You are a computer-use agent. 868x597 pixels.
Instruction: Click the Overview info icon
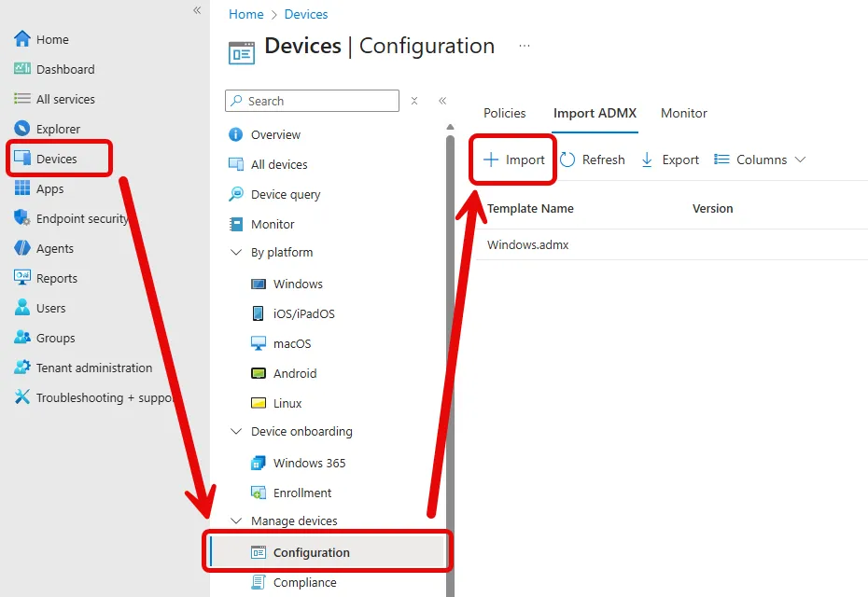pyautogui.click(x=236, y=134)
